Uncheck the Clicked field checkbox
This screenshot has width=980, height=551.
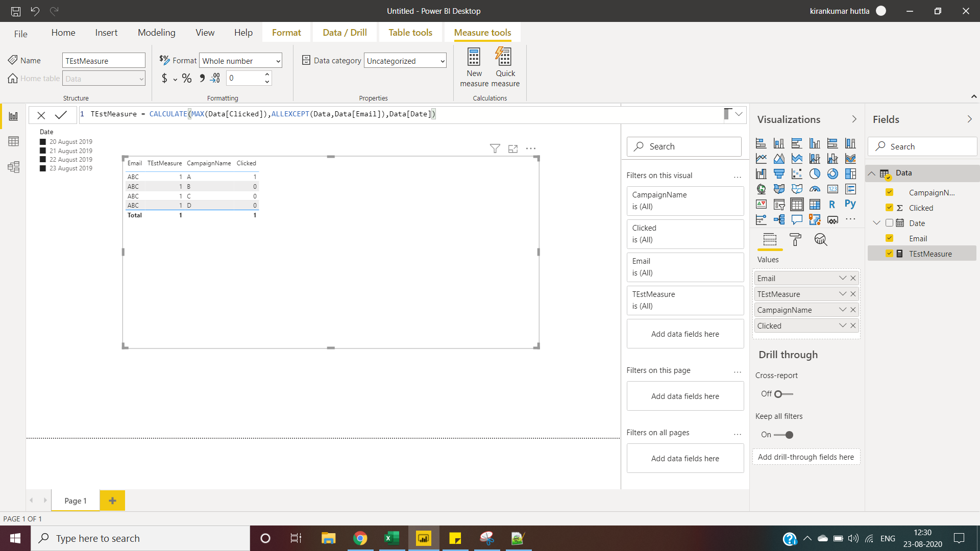[x=889, y=208]
